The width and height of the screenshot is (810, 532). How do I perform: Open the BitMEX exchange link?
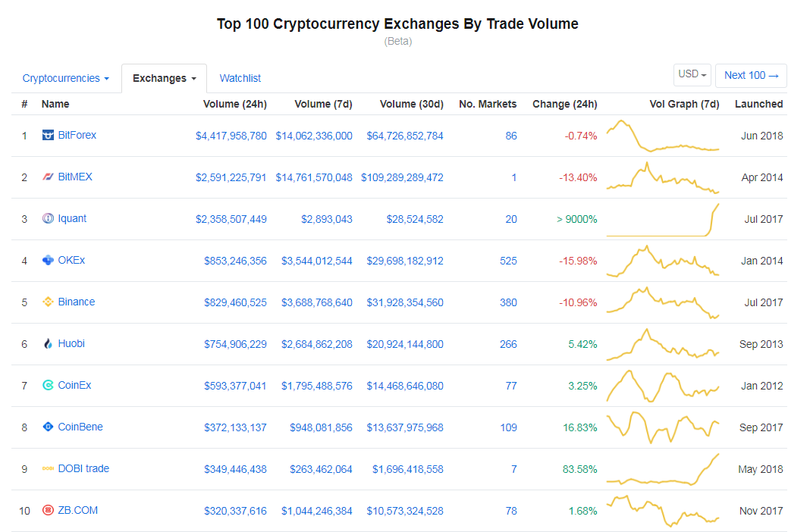(x=75, y=177)
